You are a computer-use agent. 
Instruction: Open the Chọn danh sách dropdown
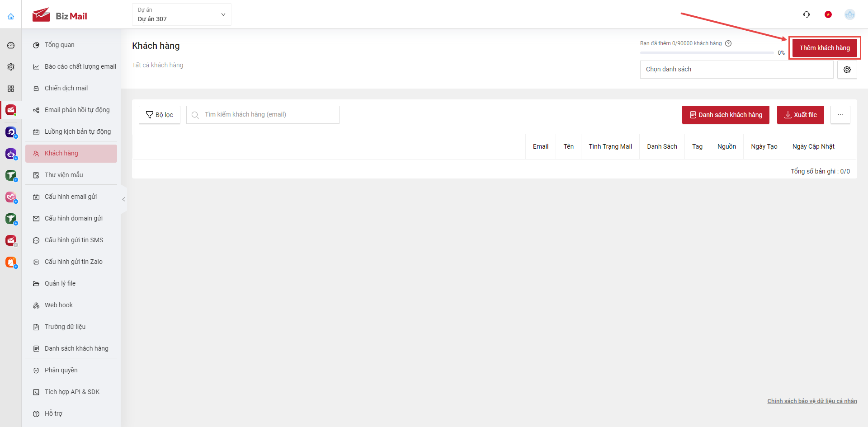[737, 70]
